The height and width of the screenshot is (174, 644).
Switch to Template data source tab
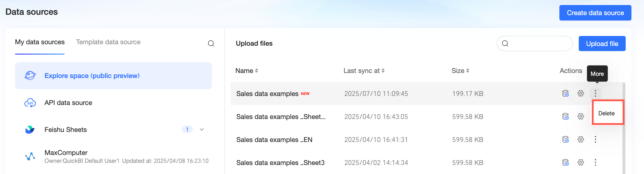click(x=108, y=42)
